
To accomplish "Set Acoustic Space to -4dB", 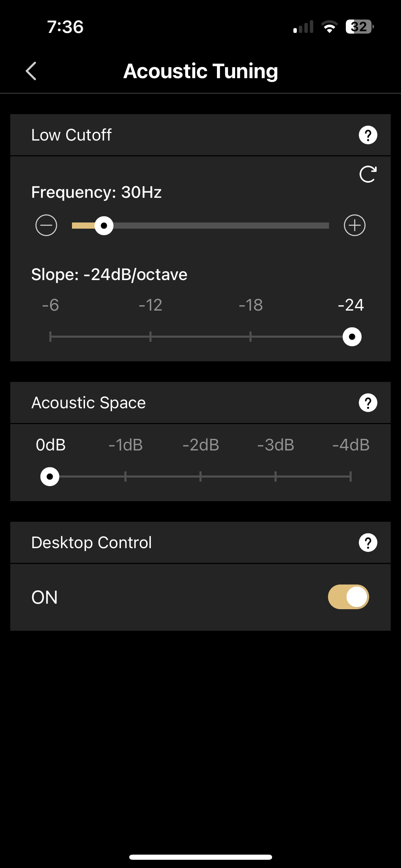I will [351, 477].
